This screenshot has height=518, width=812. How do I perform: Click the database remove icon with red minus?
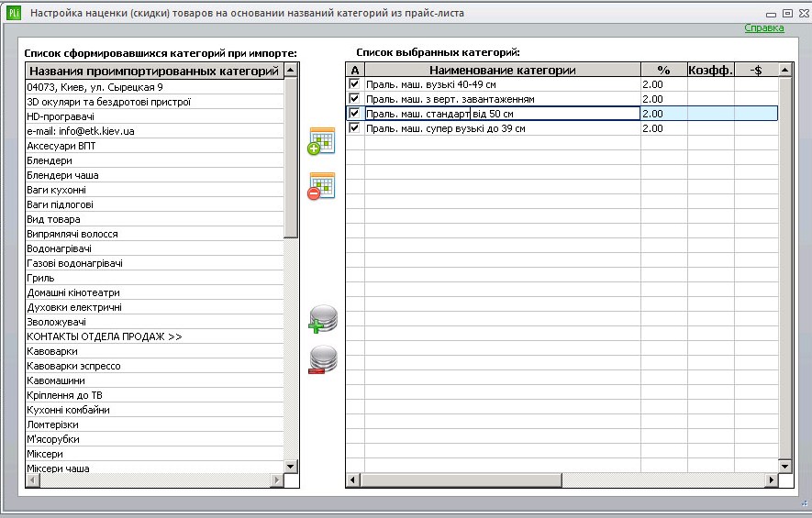(323, 359)
